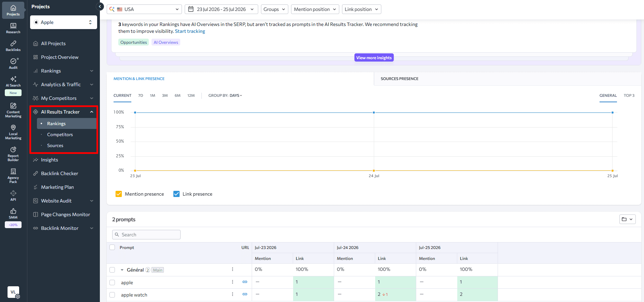Open the API section icon
The height and width of the screenshot is (302, 644).
pyautogui.click(x=13, y=196)
